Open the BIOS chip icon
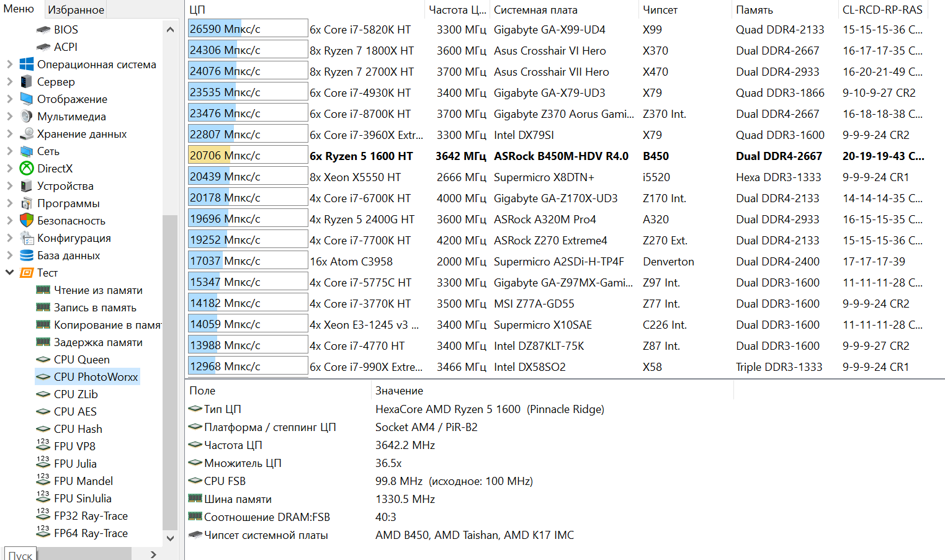The height and width of the screenshot is (560, 945). click(43, 30)
